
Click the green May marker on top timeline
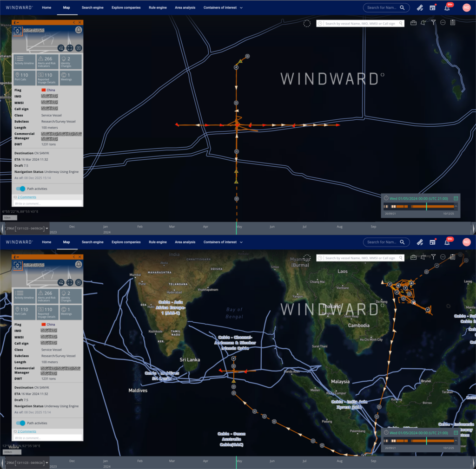236,228
